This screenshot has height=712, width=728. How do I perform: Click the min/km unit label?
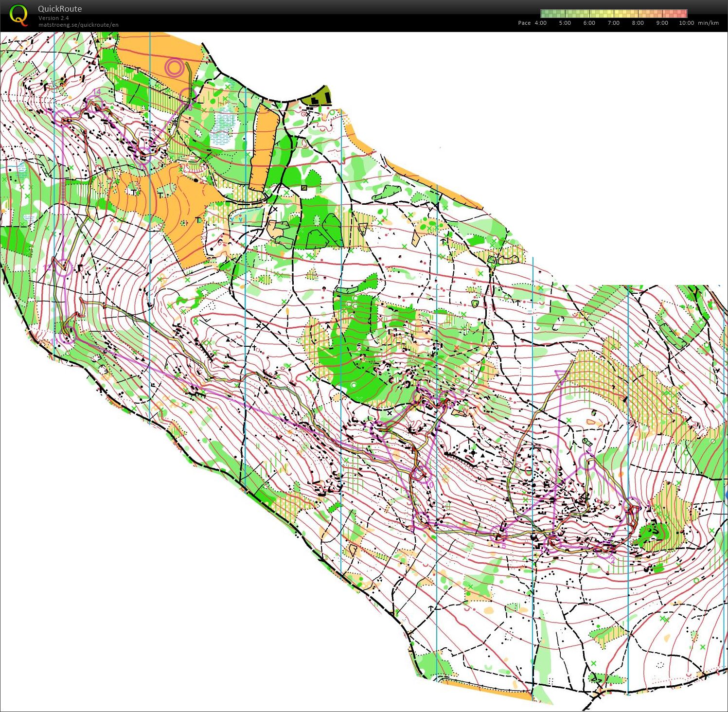tap(709, 23)
